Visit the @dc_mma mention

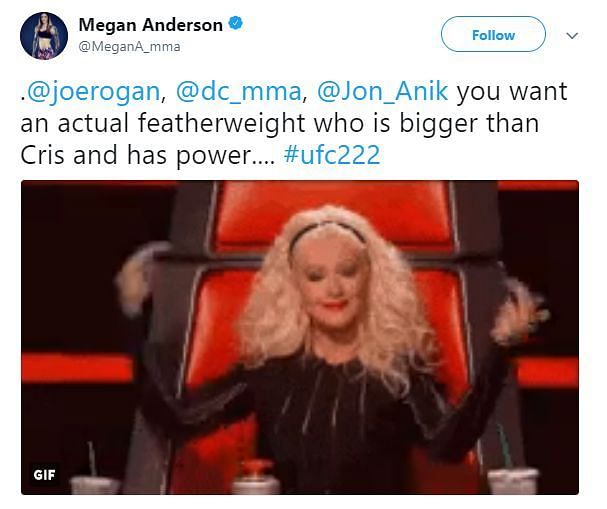(x=238, y=92)
